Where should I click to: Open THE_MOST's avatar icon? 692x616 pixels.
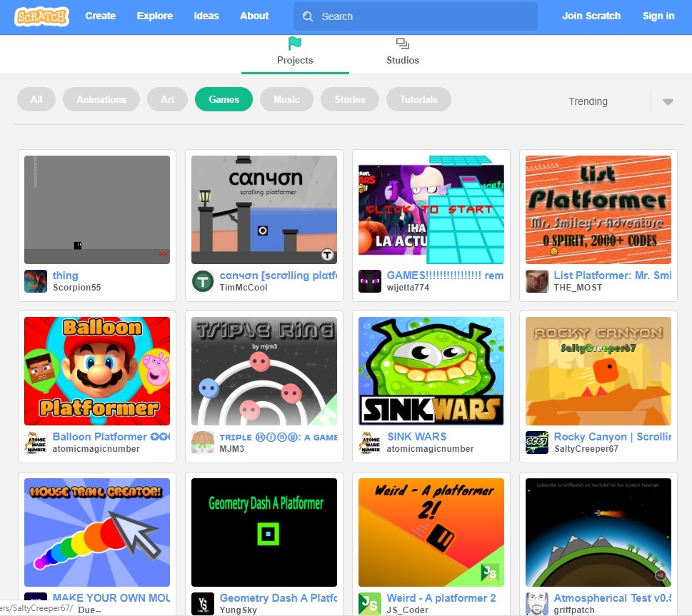point(537,281)
